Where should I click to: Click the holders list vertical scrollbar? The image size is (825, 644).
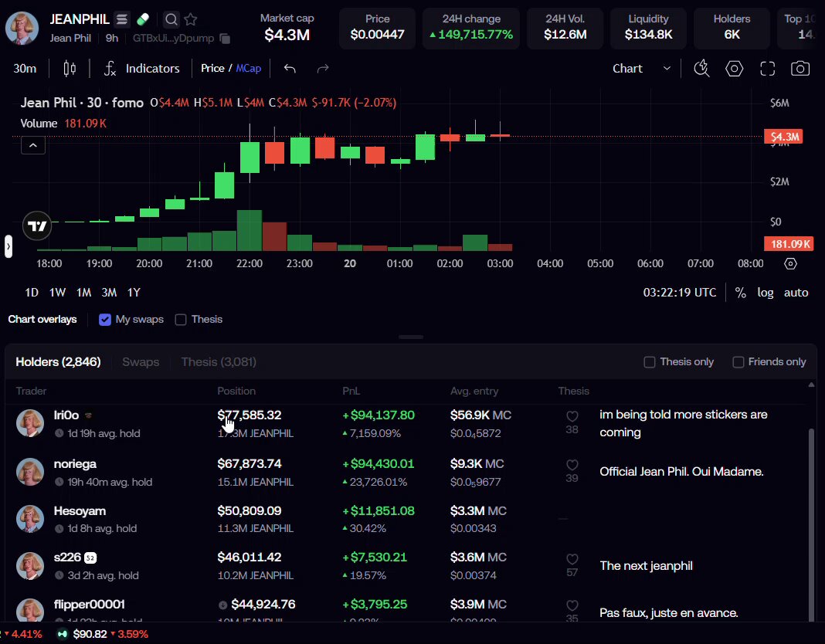pos(811,524)
